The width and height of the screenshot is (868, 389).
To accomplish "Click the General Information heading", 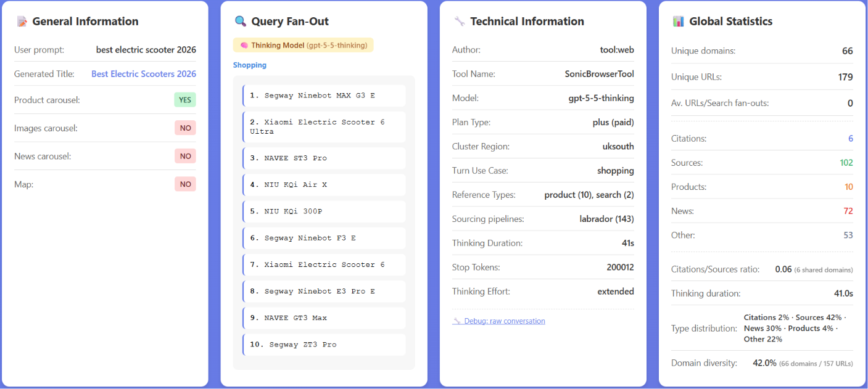I will click(x=85, y=22).
